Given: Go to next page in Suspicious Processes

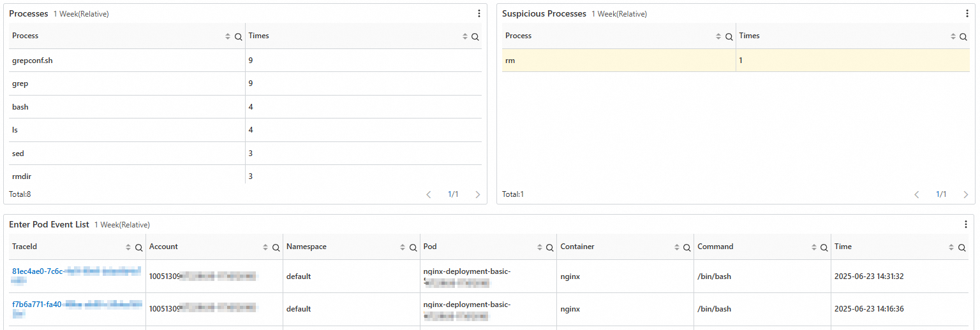Looking at the screenshot, I should tap(965, 194).
